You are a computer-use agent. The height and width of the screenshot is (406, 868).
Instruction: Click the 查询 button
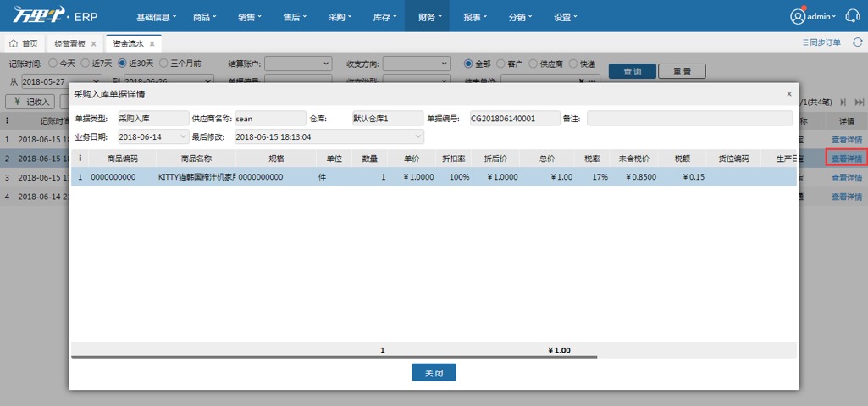point(633,71)
